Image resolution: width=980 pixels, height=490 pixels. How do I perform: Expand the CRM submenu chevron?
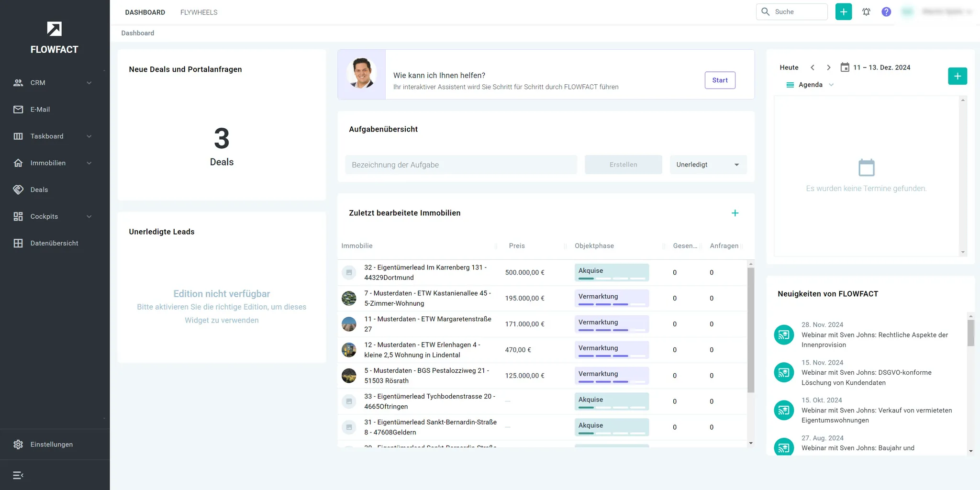(89, 83)
